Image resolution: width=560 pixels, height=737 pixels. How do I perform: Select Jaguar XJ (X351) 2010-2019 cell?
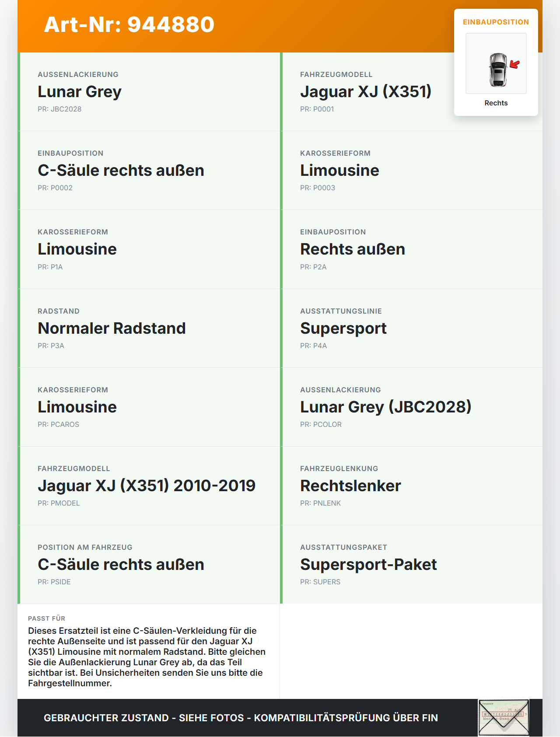[x=149, y=486]
